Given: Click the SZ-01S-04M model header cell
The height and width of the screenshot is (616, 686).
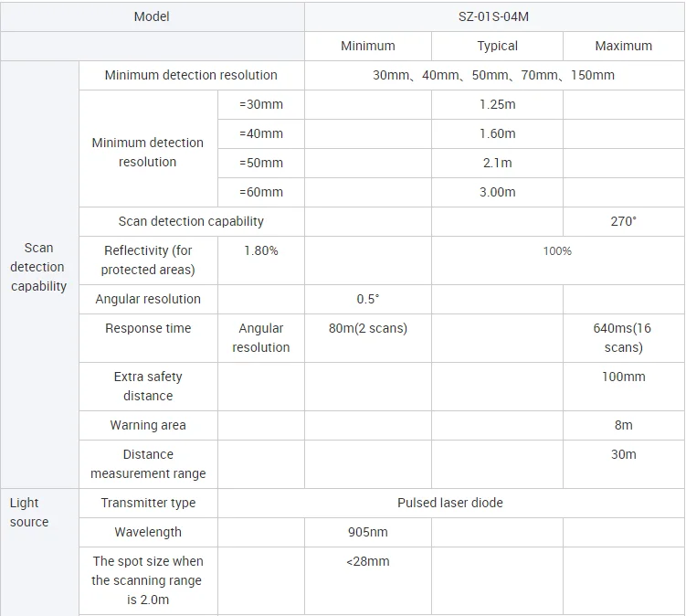Looking at the screenshot, I should [x=494, y=16].
